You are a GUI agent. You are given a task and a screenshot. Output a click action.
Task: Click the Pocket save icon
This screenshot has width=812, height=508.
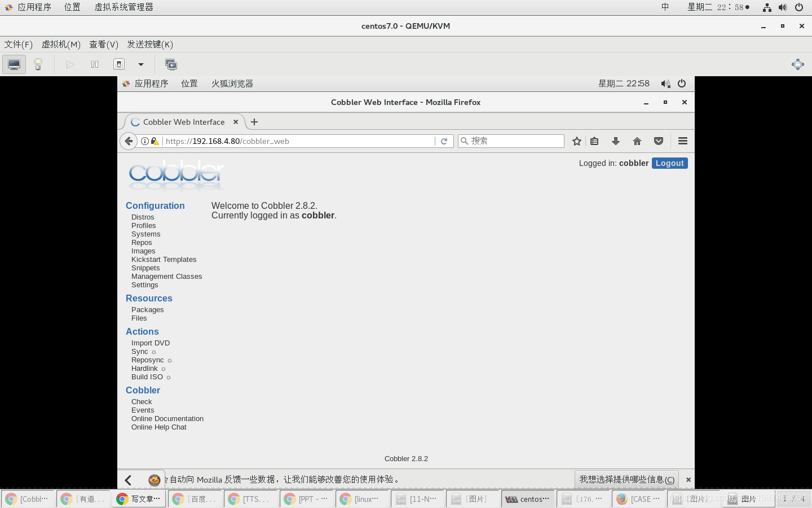pos(659,141)
